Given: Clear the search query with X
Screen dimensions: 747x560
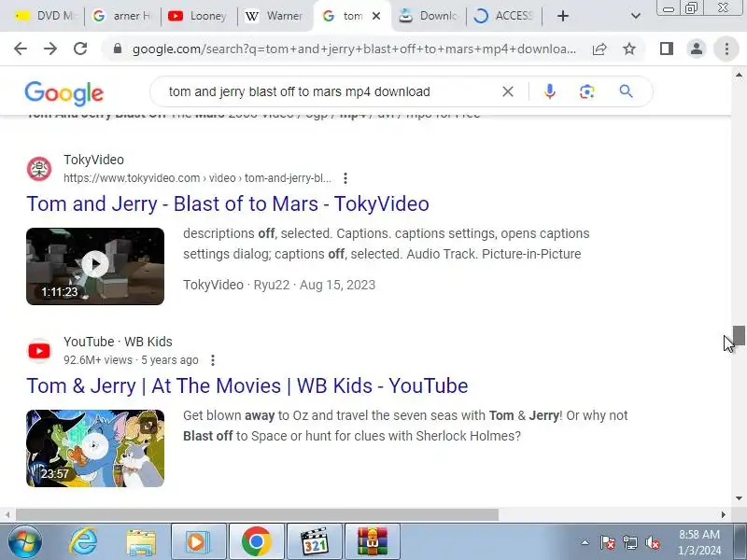Looking at the screenshot, I should click(x=508, y=91).
